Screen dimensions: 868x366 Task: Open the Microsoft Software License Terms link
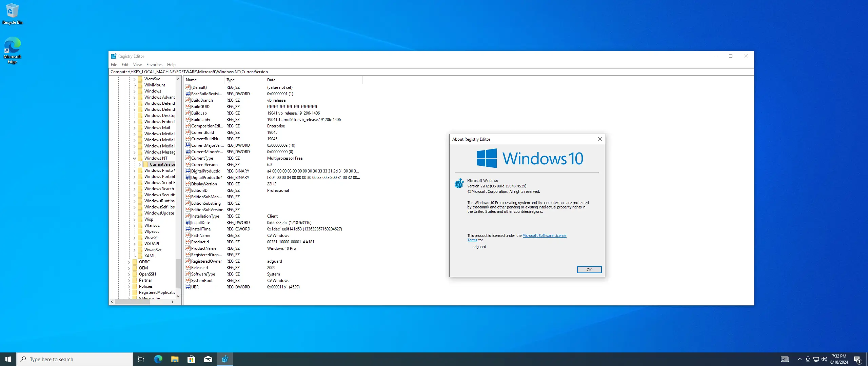(544, 236)
